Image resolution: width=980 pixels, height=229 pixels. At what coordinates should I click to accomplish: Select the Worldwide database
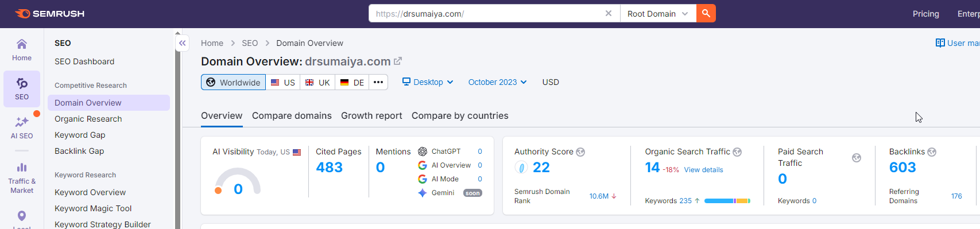pyautogui.click(x=233, y=82)
